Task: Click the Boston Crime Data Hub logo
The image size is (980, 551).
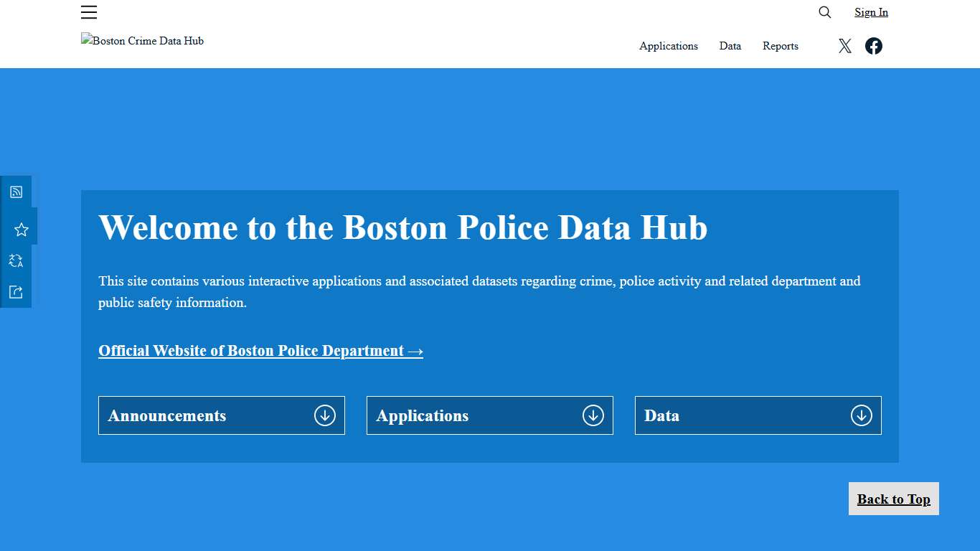Action: click(142, 41)
